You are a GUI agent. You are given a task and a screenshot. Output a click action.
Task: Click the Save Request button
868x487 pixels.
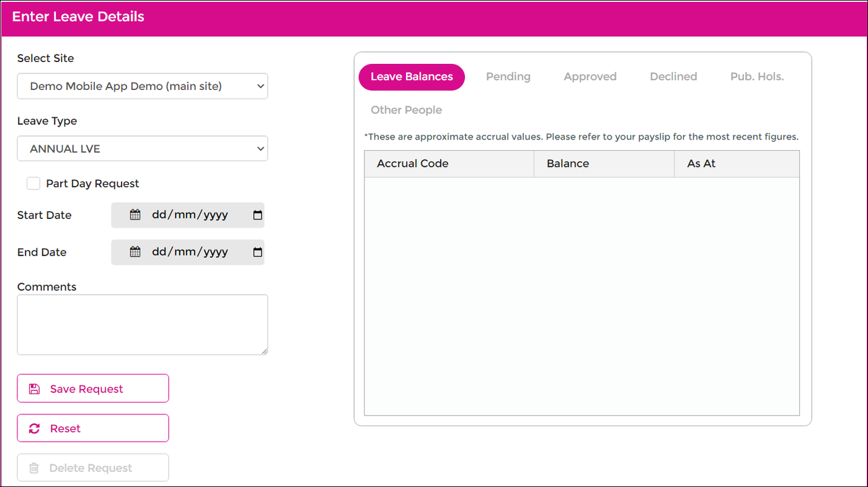click(x=92, y=388)
